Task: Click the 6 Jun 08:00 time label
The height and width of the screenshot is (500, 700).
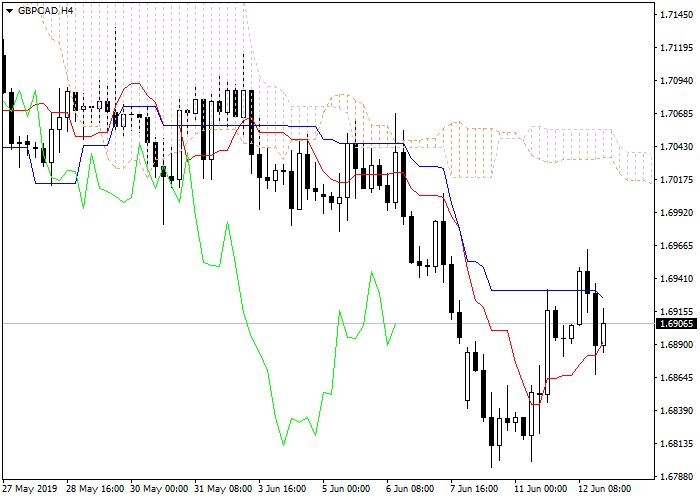Action: pyautogui.click(x=411, y=489)
